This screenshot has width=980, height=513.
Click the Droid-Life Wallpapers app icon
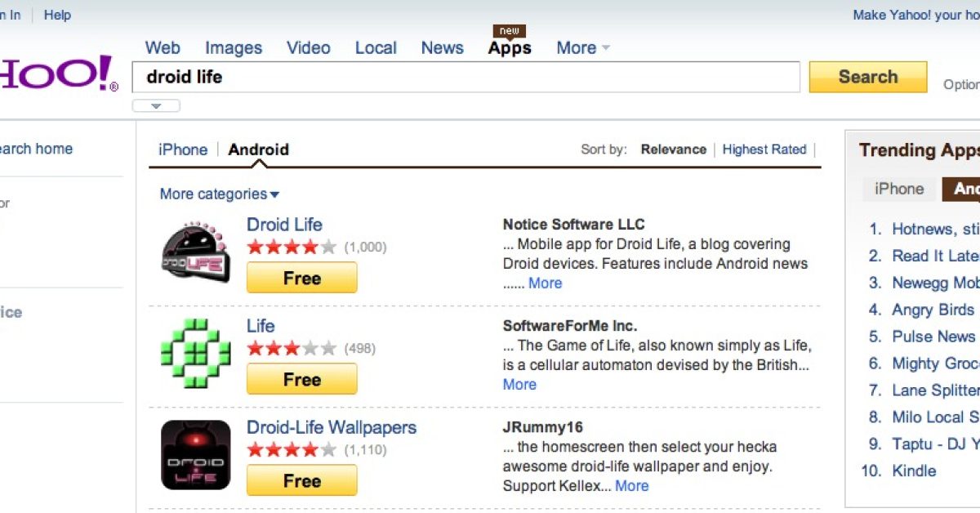pos(195,455)
